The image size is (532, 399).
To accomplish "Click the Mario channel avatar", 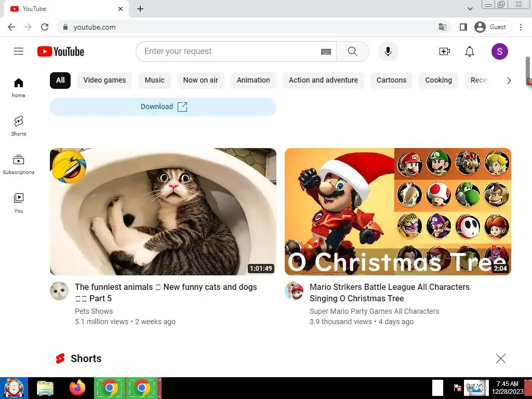I will [294, 291].
